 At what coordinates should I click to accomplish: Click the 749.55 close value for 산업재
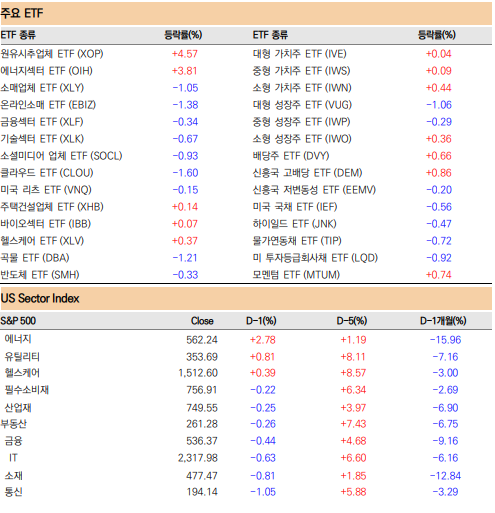click(x=202, y=408)
